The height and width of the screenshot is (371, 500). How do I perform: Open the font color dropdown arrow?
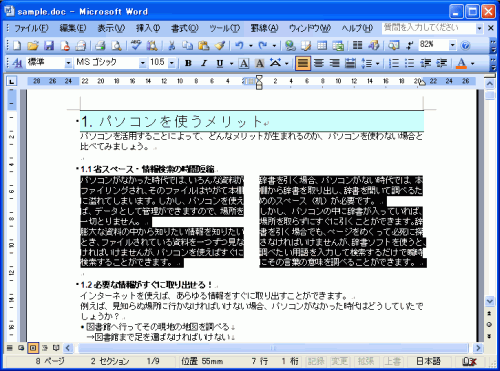coord(472,63)
